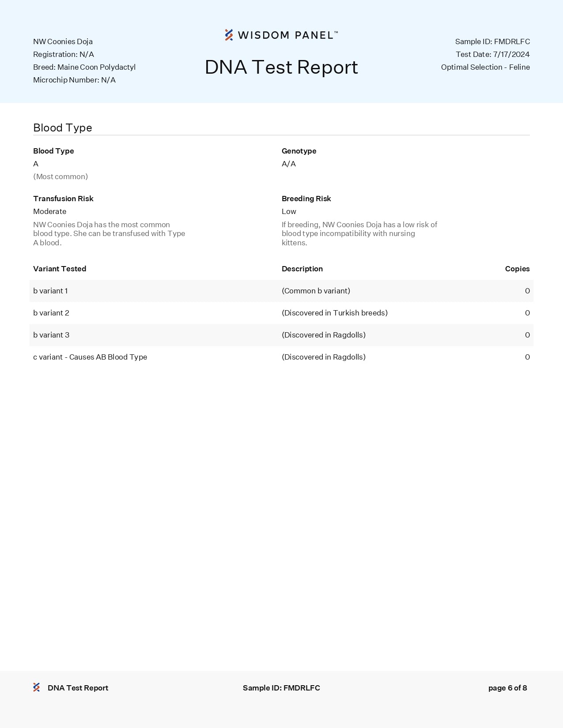The image size is (563, 728).
Task: Click the Breed: Maine Coon Polydactyl line
Action: (x=84, y=67)
